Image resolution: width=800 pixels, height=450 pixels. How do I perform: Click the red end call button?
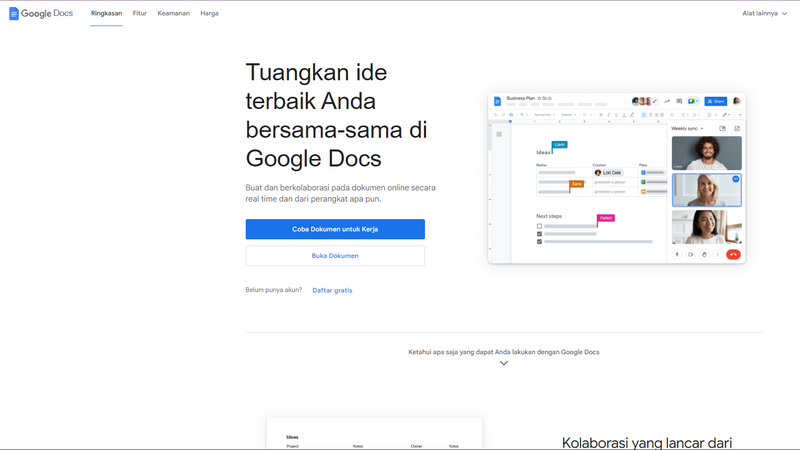[x=733, y=254]
